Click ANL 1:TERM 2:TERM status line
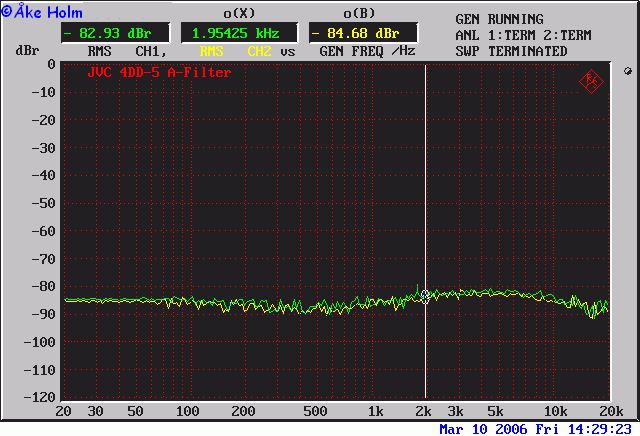 pos(523,35)
